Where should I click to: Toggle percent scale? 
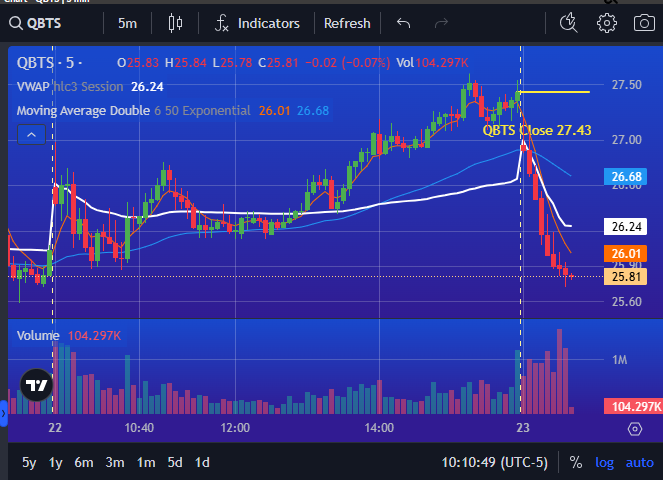tap(575, 463)
